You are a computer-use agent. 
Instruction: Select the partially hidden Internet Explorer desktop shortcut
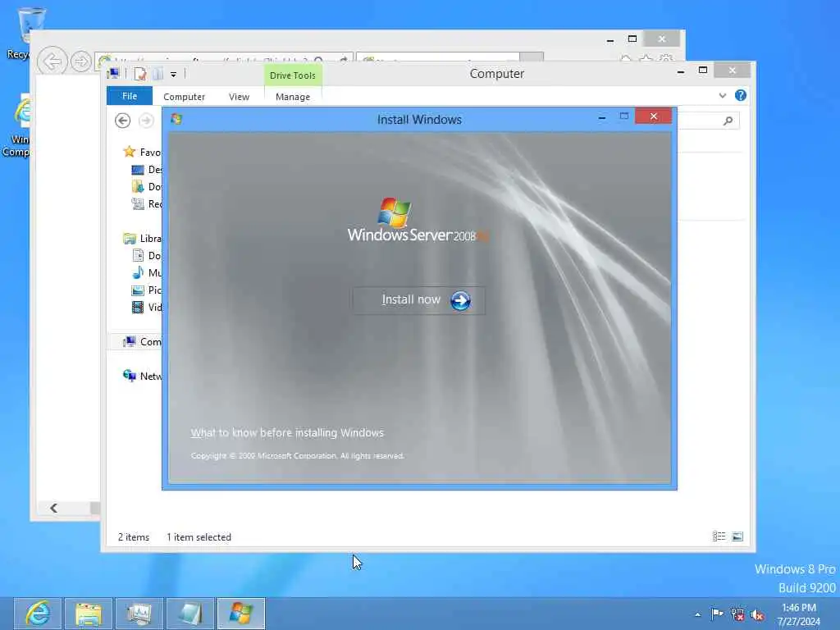point(16,126)
